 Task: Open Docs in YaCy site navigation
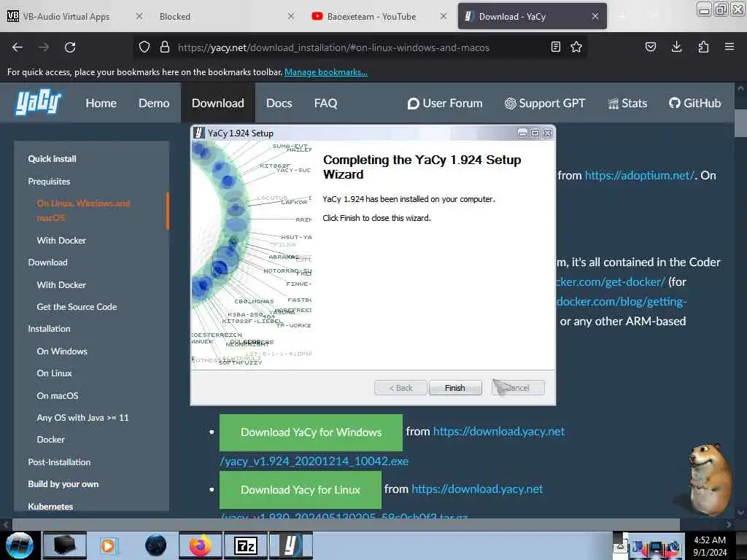[x=279, y=104]
